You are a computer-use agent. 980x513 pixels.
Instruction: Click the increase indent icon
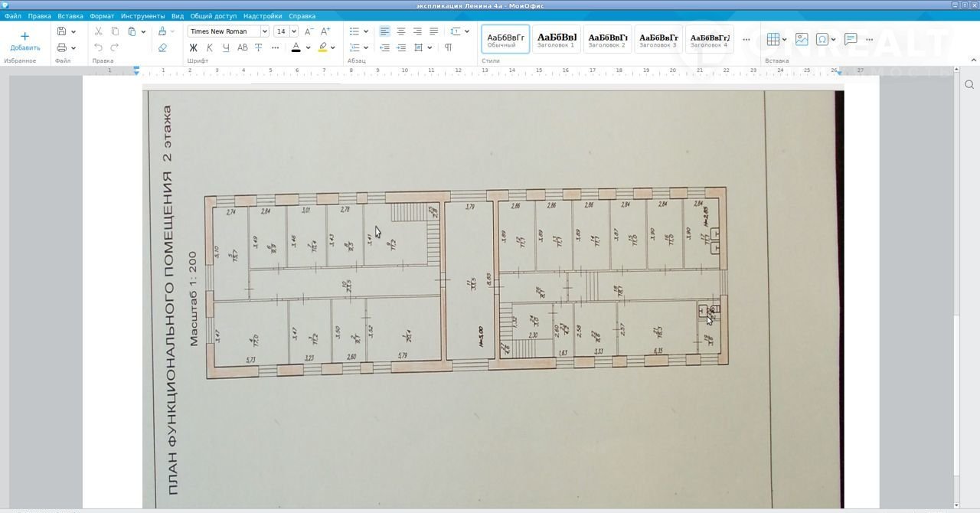coord(400,47)
